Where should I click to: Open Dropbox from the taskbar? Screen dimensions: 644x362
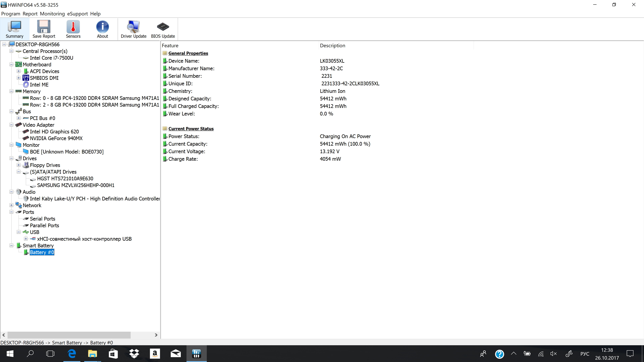coord(134,353)
